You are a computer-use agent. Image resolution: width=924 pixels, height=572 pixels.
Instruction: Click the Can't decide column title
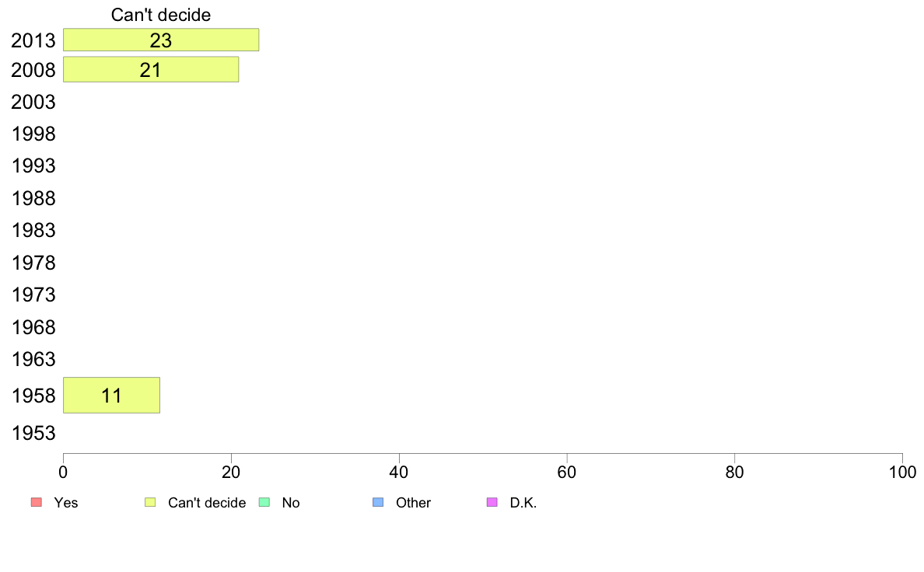[161, 15]
